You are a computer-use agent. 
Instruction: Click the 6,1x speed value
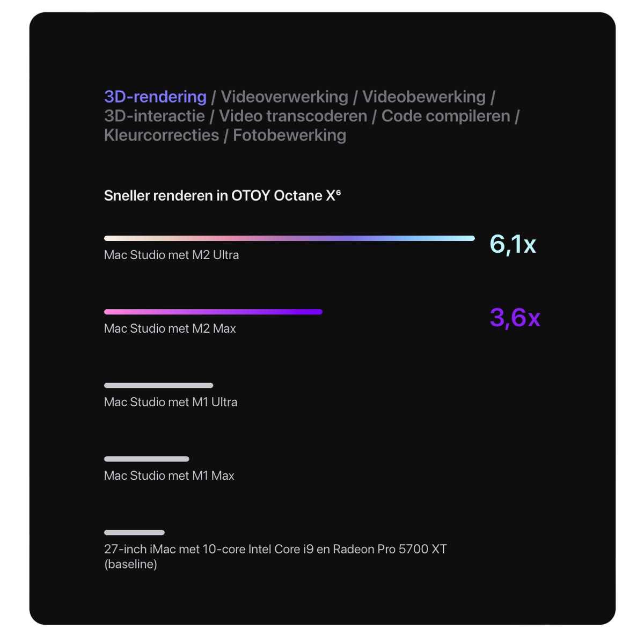513,244
